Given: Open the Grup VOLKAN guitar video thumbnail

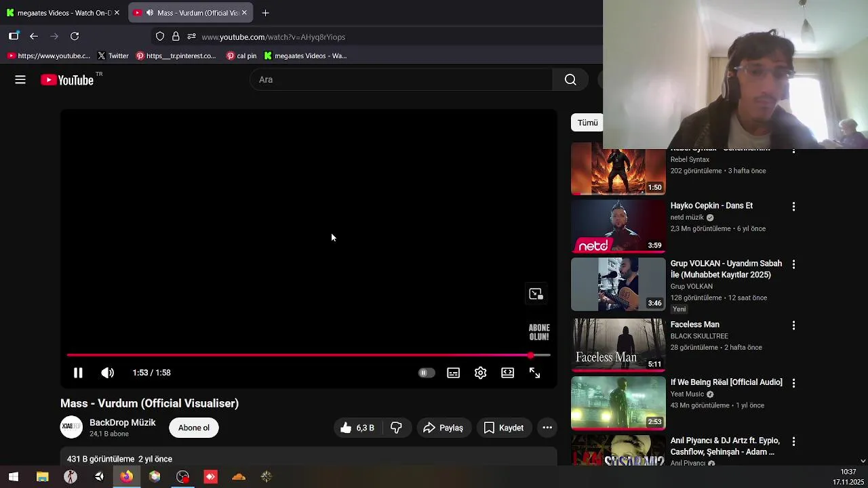Looking at the screenshot, I should coord(618,284).
